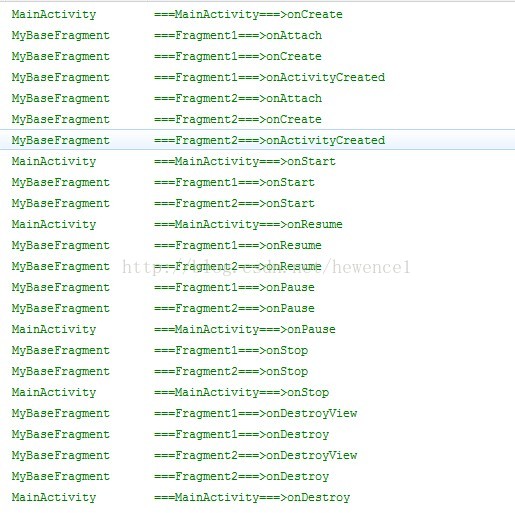The width and height of the screenshot is (515, 513).
Task: Select the log row Fragment1 onCreate
Action: click(257, 56)
